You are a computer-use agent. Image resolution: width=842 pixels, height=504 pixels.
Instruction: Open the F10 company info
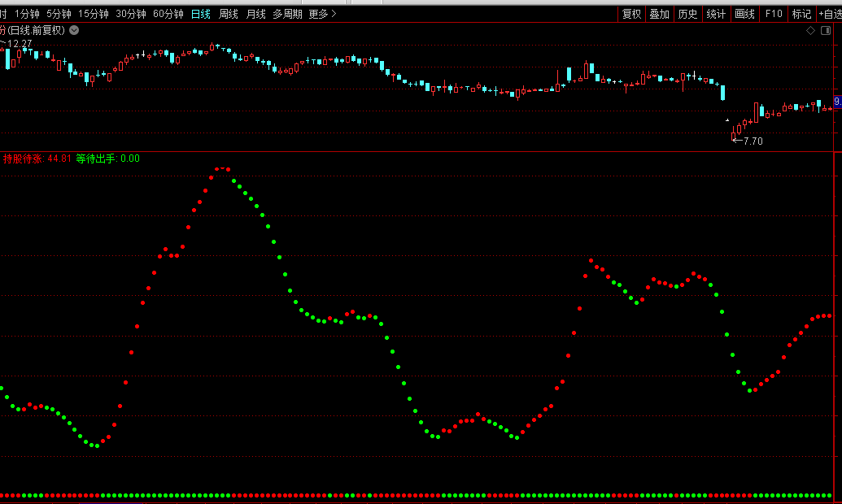(x=774, y=14)
